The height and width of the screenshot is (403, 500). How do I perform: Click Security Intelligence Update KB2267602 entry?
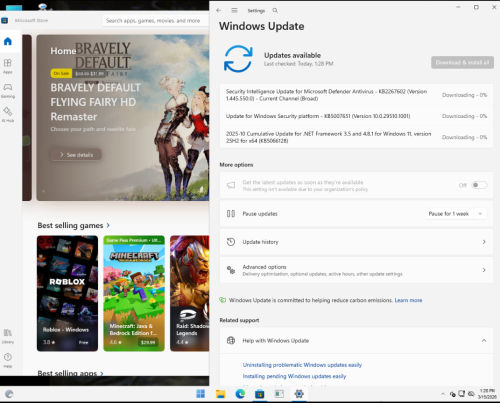[x=356, y=95]
